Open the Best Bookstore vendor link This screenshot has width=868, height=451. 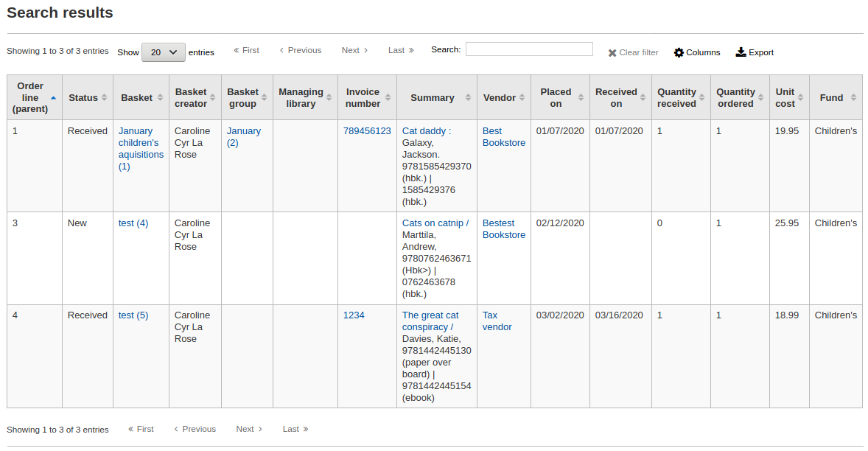(503, 136)
